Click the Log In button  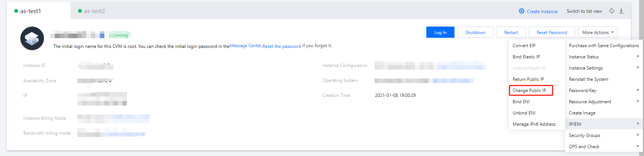point(440,33)
